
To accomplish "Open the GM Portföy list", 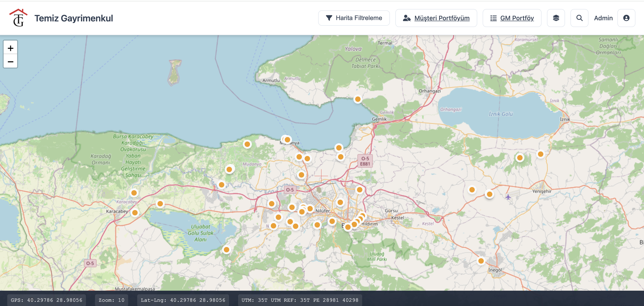I will pyautogui.click(x=512, y=18).
